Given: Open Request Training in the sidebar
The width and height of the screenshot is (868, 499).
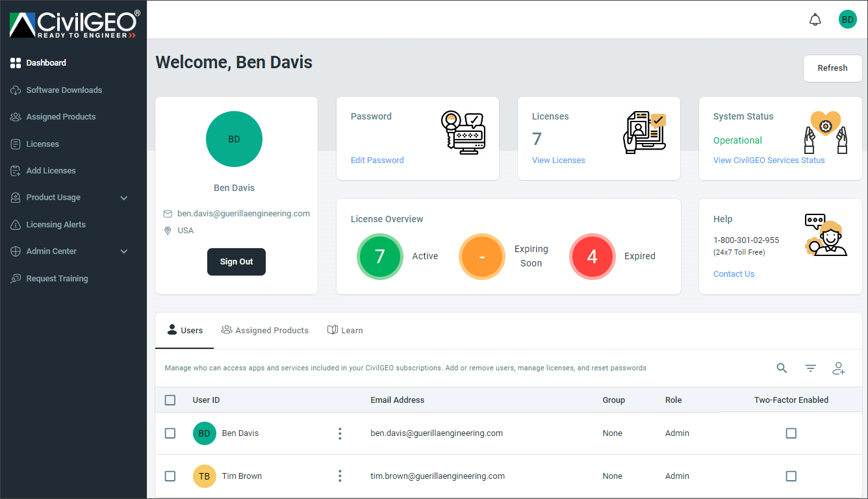Looking at the screenshot, I should [57, 278].
